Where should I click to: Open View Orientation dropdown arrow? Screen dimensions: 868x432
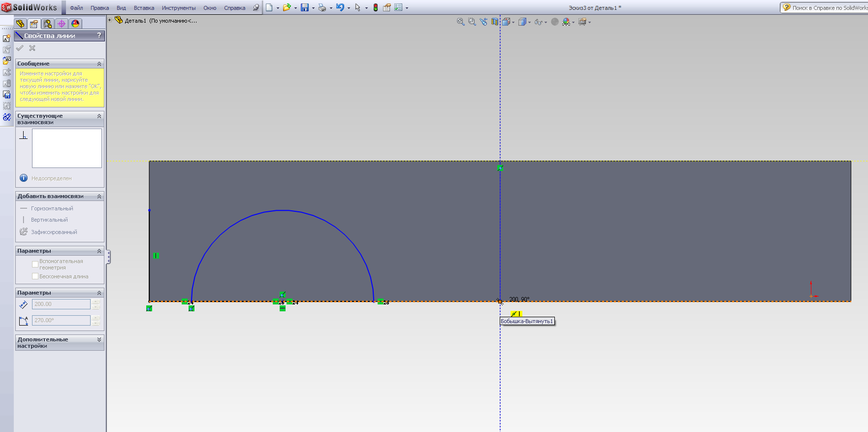tap(513, 22)
